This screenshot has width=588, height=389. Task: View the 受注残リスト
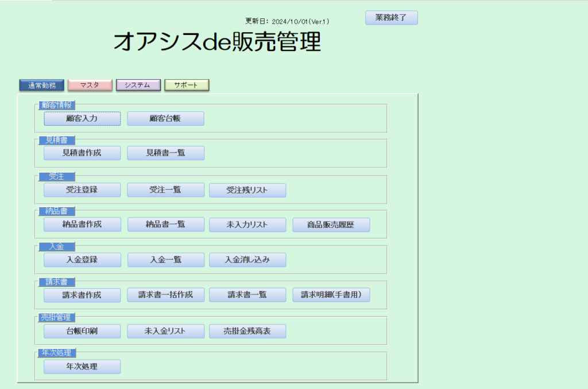247,190
